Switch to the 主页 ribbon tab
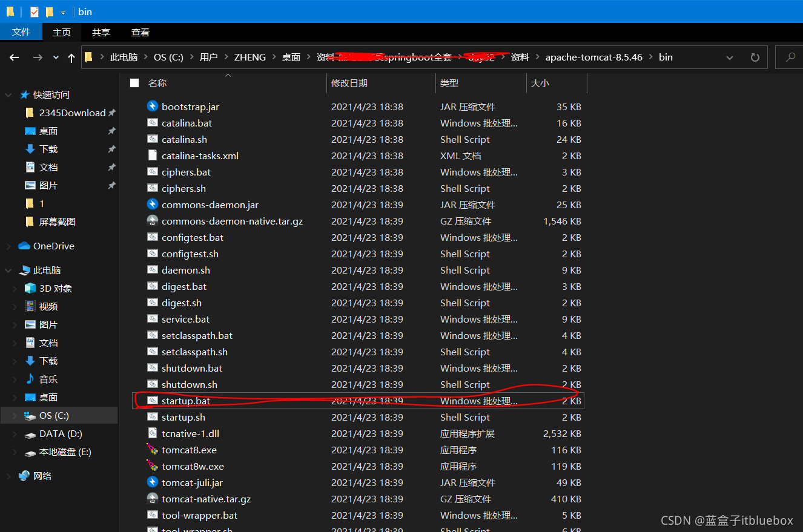This screenshot has height=532, width=803. point(62,32)
